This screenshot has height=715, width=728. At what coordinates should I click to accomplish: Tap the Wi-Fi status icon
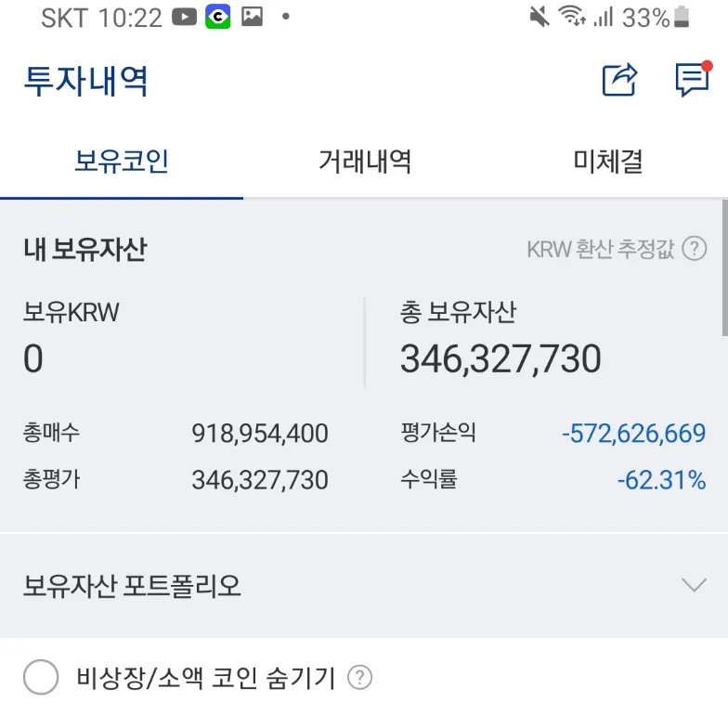pos(572,17)
